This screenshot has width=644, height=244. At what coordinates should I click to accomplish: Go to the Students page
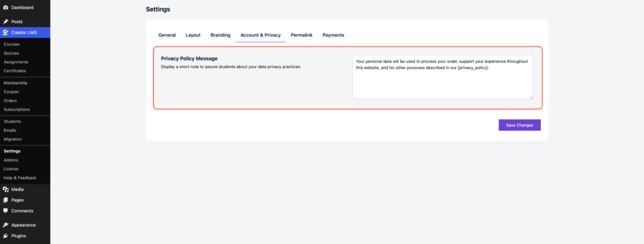pyautogui.click(x=13, y=121)
